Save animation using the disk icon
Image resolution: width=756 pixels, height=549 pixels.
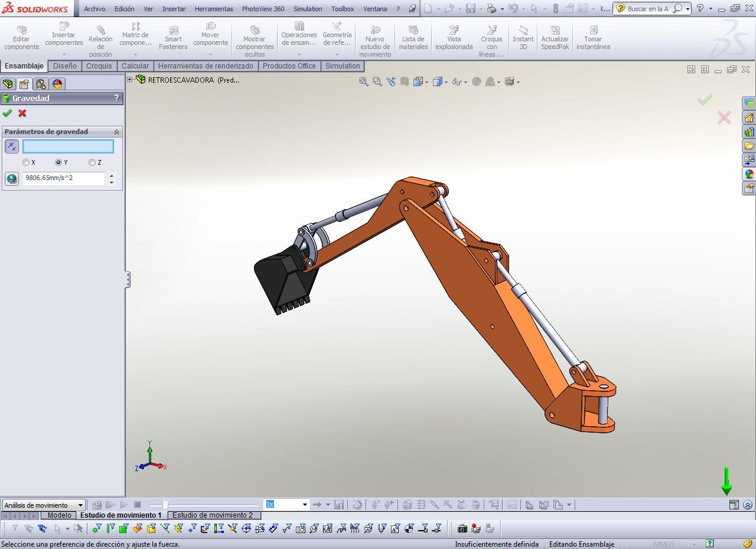coord(339,505)
